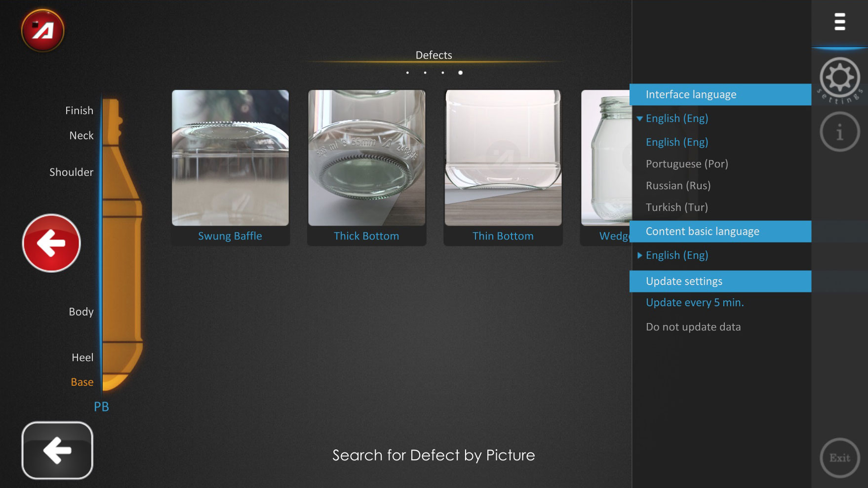Click the bottom-left back arrow
This screenshot has width=868, height=488.
click(x=56, y=450)
